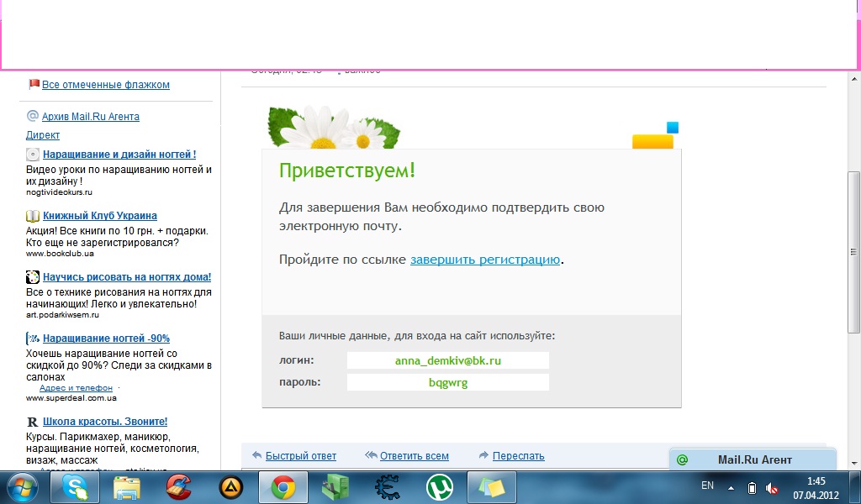Follow the завершить регистрацию link
This screenshot has height=504, width=861.
coord(485,260)
